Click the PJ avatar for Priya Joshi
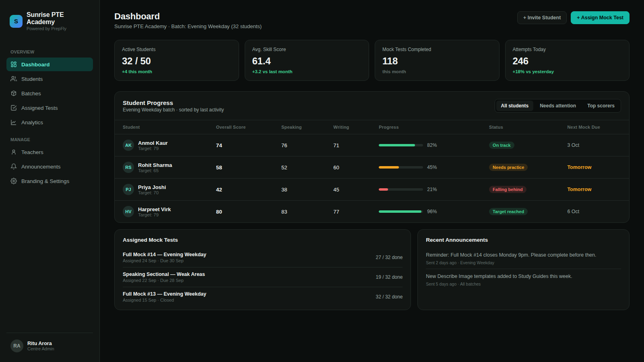 (128, 189)
